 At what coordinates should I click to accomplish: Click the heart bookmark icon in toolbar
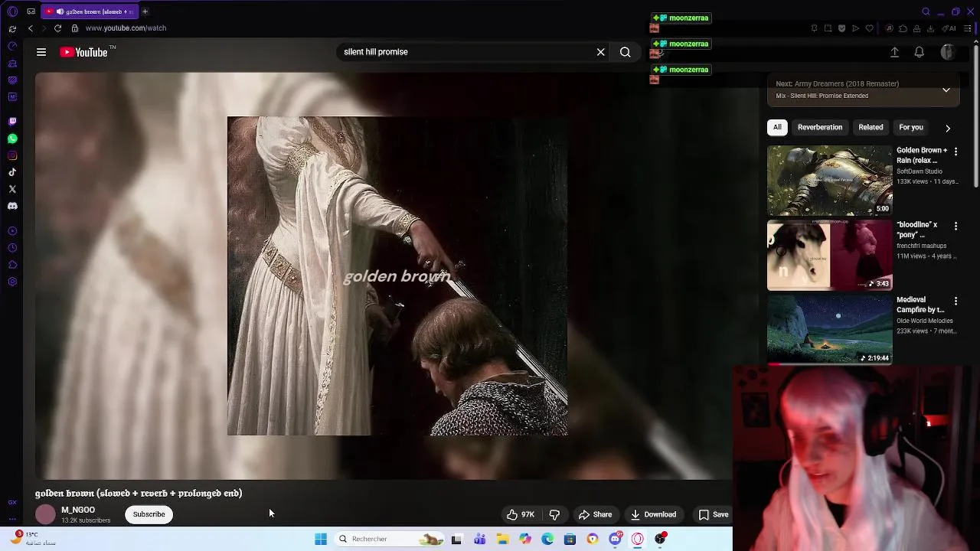tap(869, 28)
